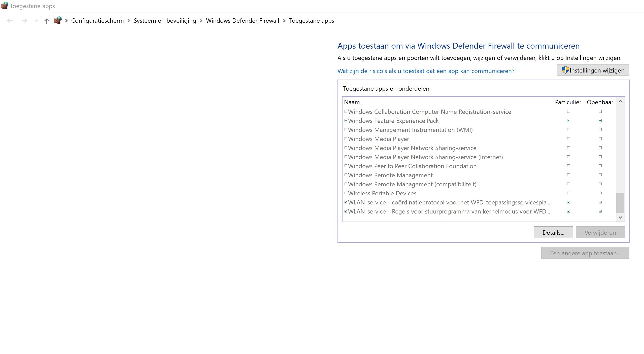Select Windows Collaboration Computer Name Registration-service row
This screenshot has width=644, height=354.
480,112
